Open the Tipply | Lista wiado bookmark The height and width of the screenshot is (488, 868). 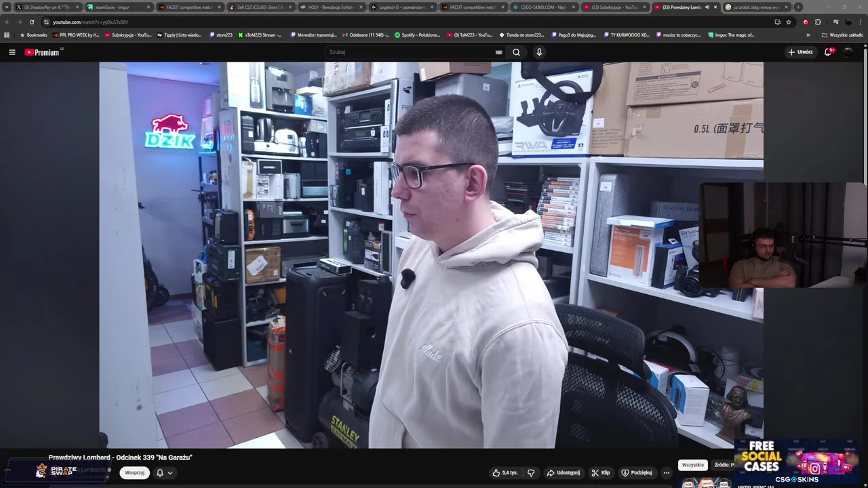point(179,35)
